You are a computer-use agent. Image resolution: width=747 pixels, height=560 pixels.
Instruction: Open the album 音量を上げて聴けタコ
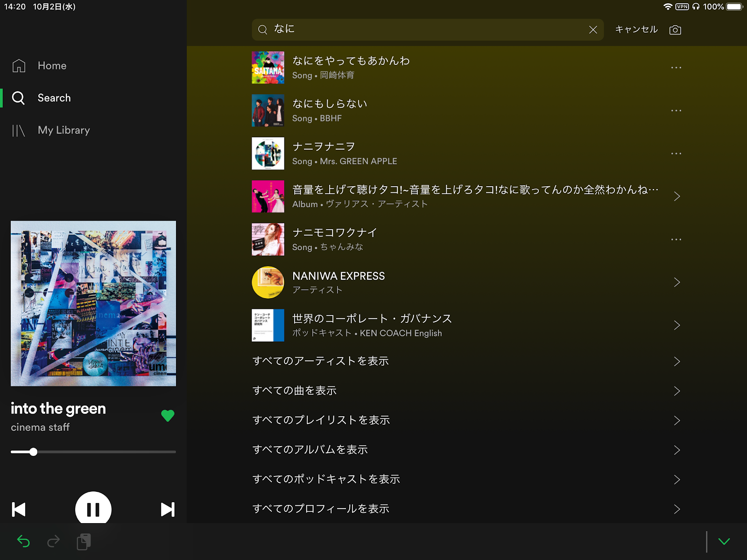[x=467, y=196]
